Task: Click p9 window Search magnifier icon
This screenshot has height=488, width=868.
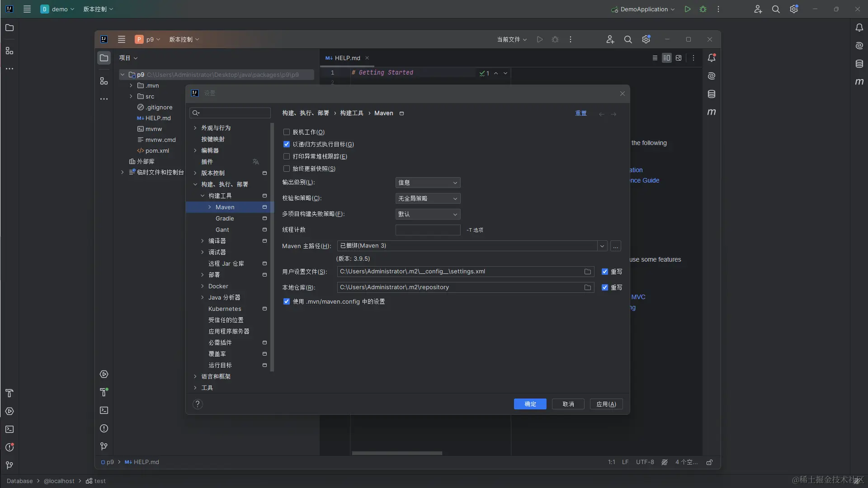Action: (628, 39)
